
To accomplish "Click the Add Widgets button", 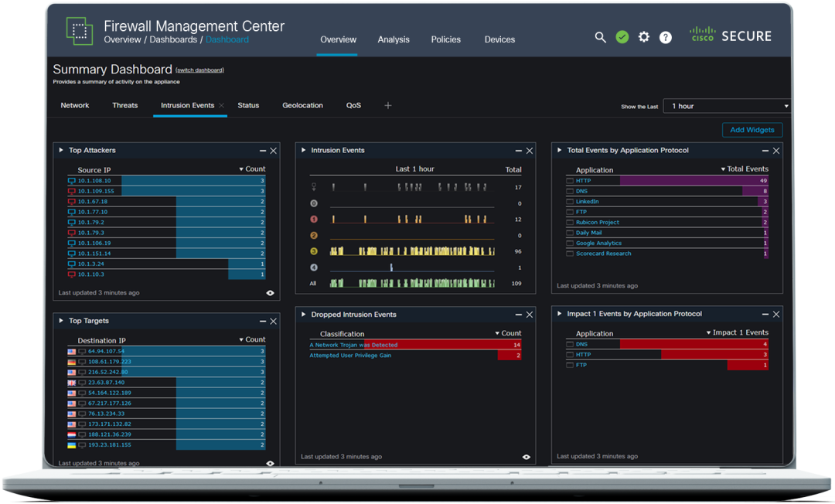I will pyautogui.click(x=752, y=130).
